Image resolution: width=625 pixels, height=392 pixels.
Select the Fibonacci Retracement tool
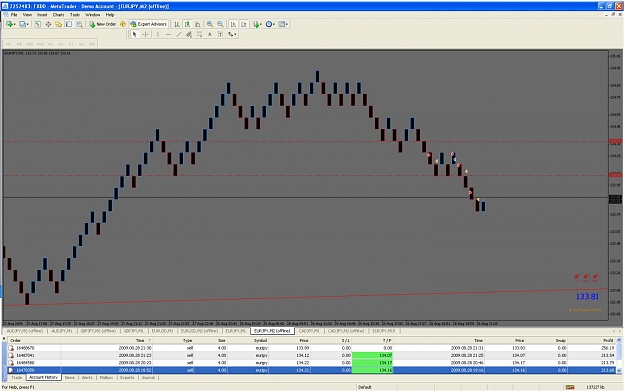[199, 34]
